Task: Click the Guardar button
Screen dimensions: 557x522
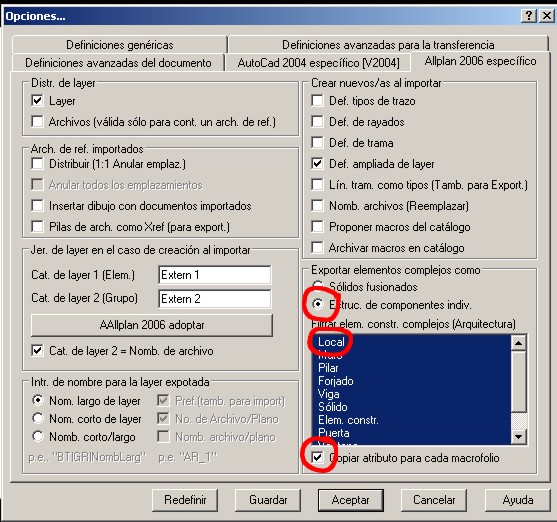Action: click(268, 500)
